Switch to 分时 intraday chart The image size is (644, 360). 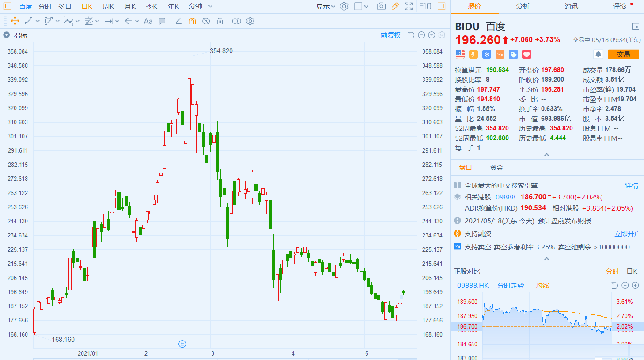click(45, 6)
